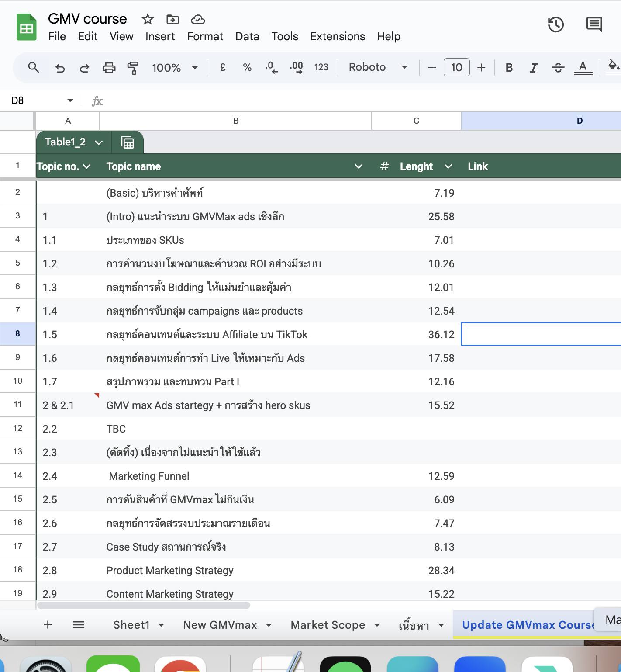This screenshot has width=621, height=672.
Task: Click the undo arrow
Action: click(60, 68)
